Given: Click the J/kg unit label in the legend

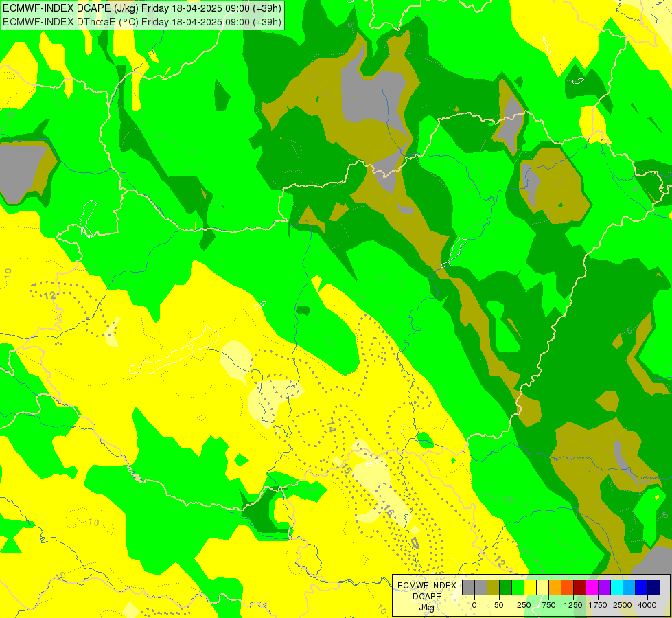Looking at the screenshot, I should (426, 608).
